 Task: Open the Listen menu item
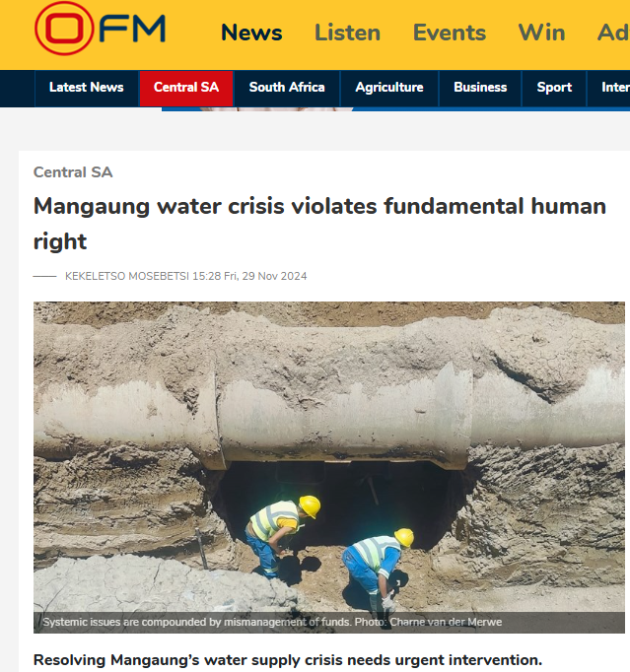pos(347,33)
